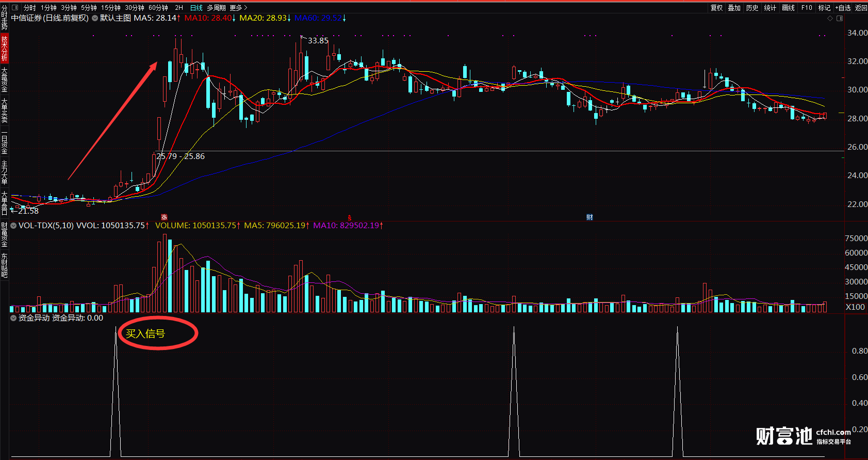Viewport: 868px width, 460px height.
Task: Click the 21.58 low price label
Action: point(28,211)
